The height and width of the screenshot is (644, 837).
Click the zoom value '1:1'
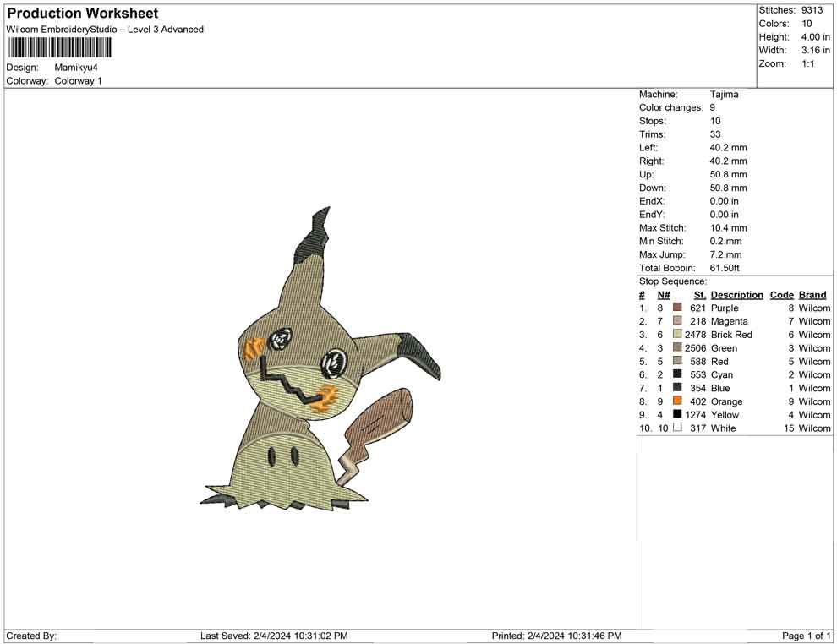tap(807, 63)
